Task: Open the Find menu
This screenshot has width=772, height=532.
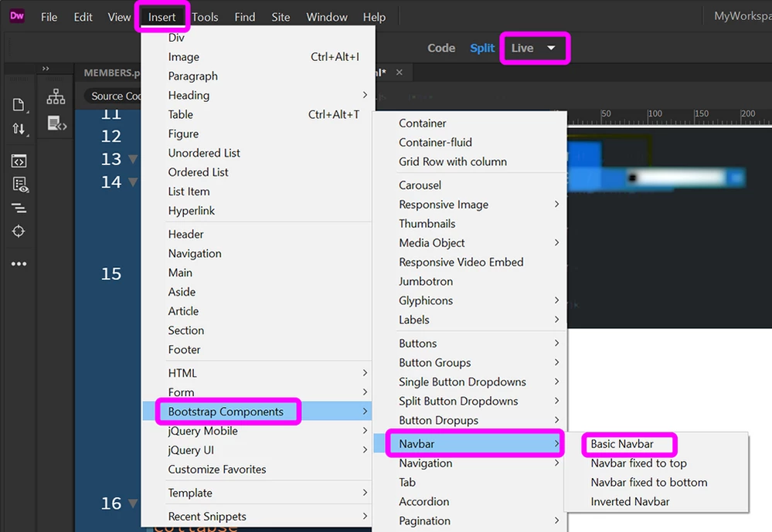Action: 245,17
